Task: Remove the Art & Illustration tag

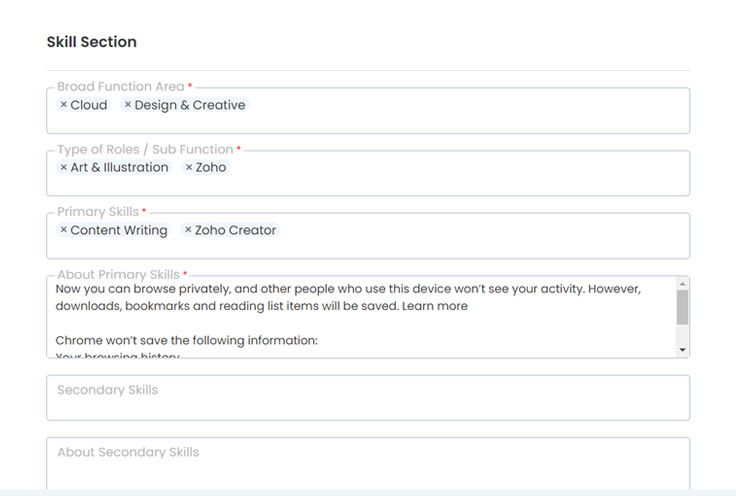Action: click(x=64, y=168)
